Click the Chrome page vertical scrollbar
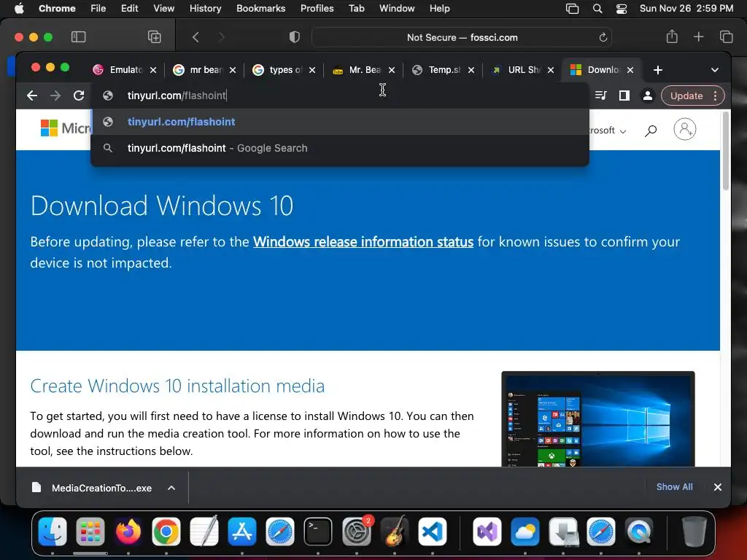Viewport: 747px width, 560px height. pos(726,152)
